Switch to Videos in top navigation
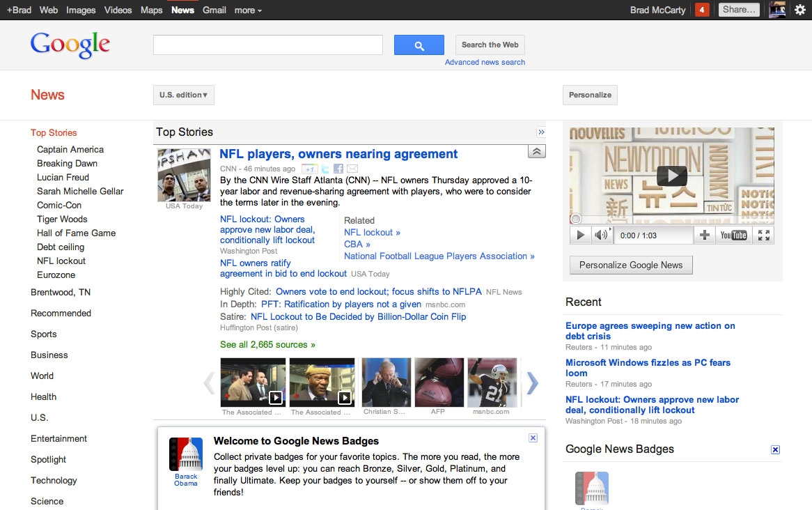The image size is (812, 510). tap(118, 10)
